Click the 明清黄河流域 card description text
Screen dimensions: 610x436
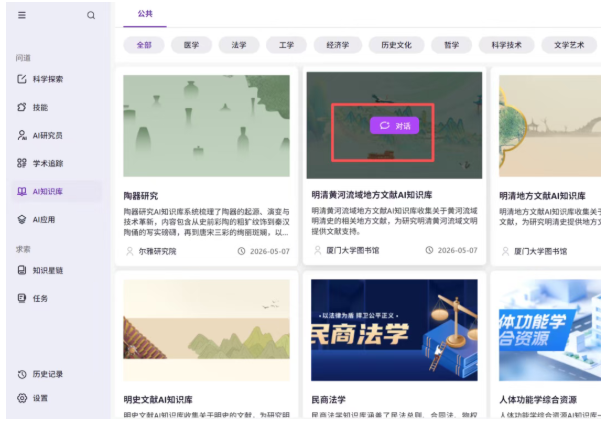point(394,221)
